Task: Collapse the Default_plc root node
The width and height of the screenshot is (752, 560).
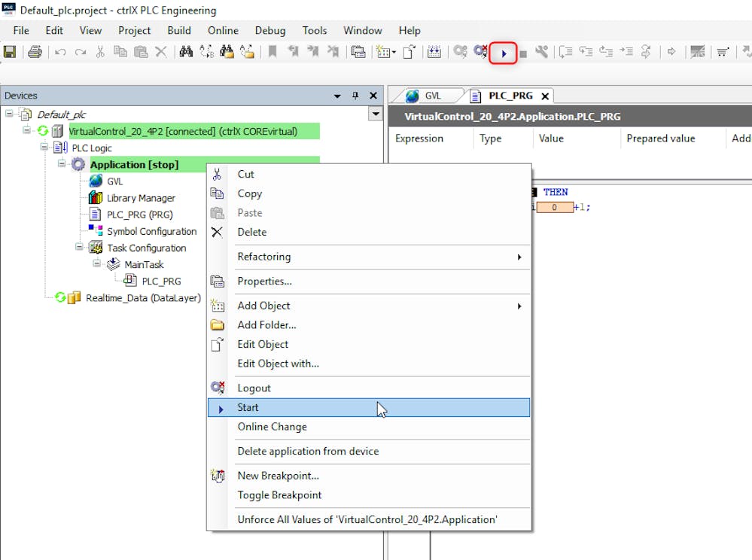Action: (x=9, y=114)
